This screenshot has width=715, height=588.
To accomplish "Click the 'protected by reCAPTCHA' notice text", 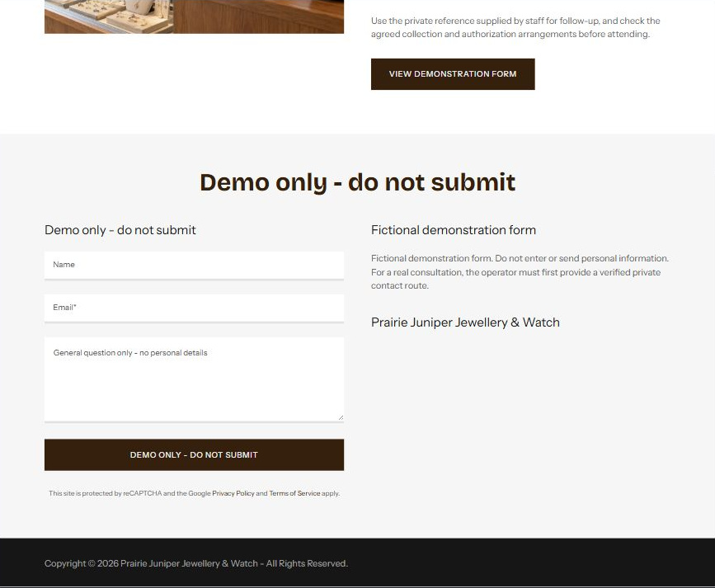I will point(195,493).
